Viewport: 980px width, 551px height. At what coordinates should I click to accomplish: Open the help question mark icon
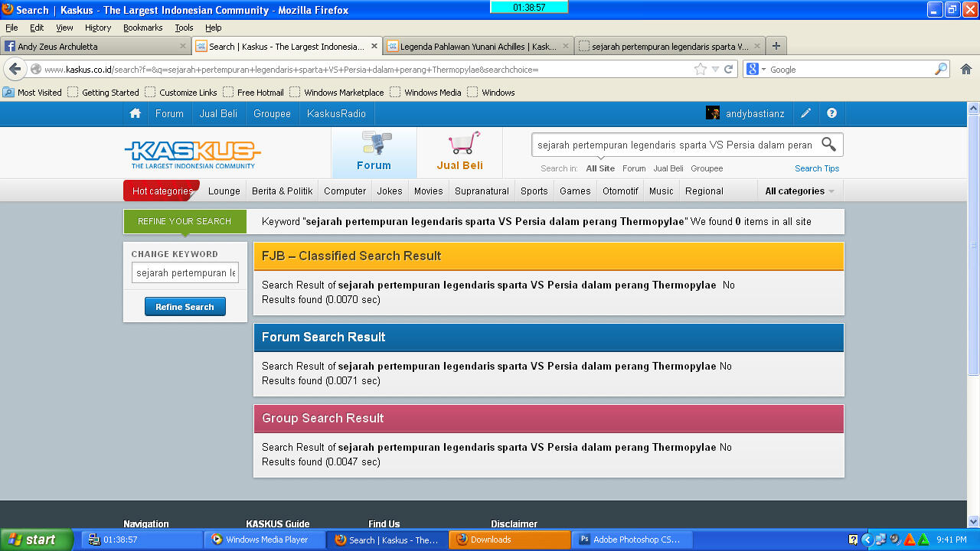[831, 113]
